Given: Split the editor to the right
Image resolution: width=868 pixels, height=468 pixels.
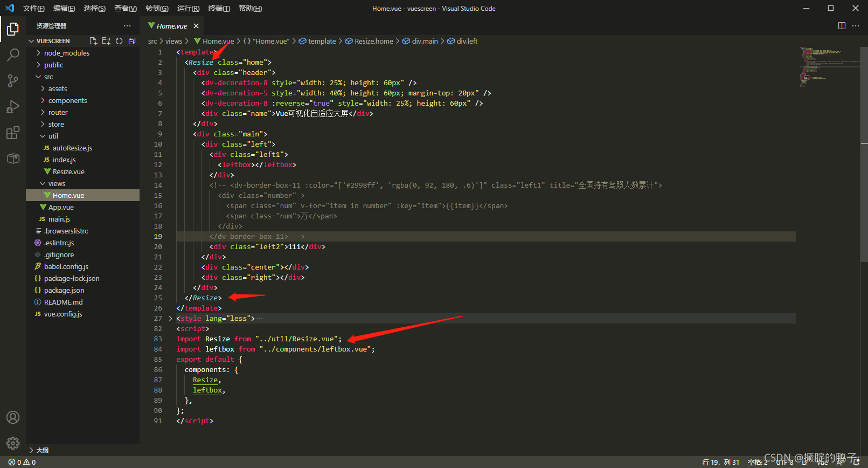Looking at the screenshot, I should coord(842,26).
